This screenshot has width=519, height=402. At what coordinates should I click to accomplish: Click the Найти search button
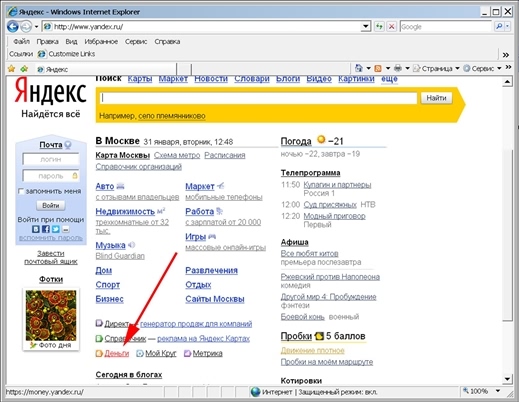click(x=436, y=98)
